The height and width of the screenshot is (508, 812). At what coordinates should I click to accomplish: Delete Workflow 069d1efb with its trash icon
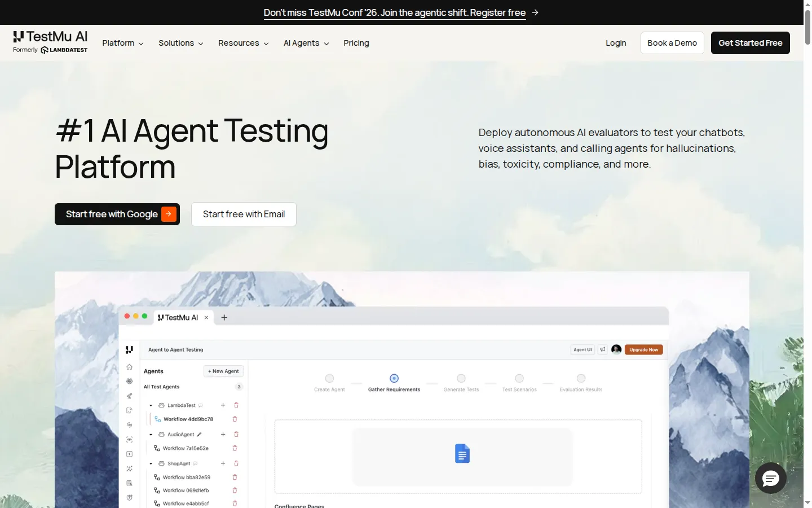235,490
